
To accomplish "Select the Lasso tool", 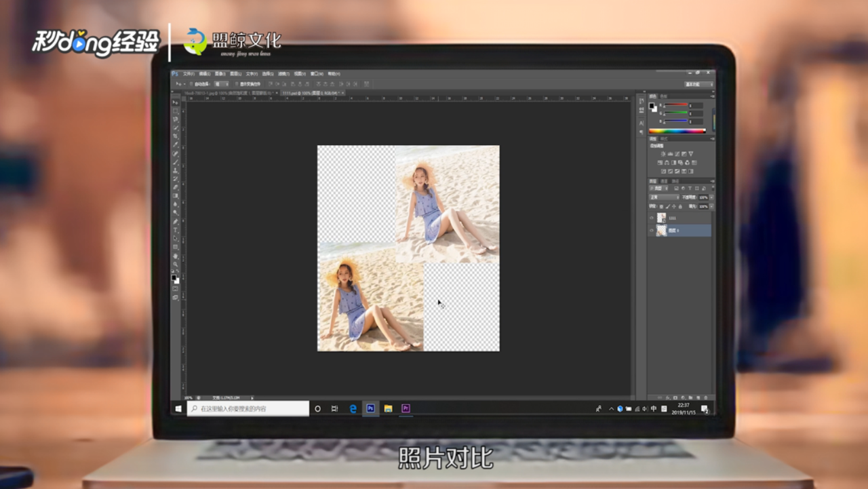I will pyautogui.click(x=176, y=119).
